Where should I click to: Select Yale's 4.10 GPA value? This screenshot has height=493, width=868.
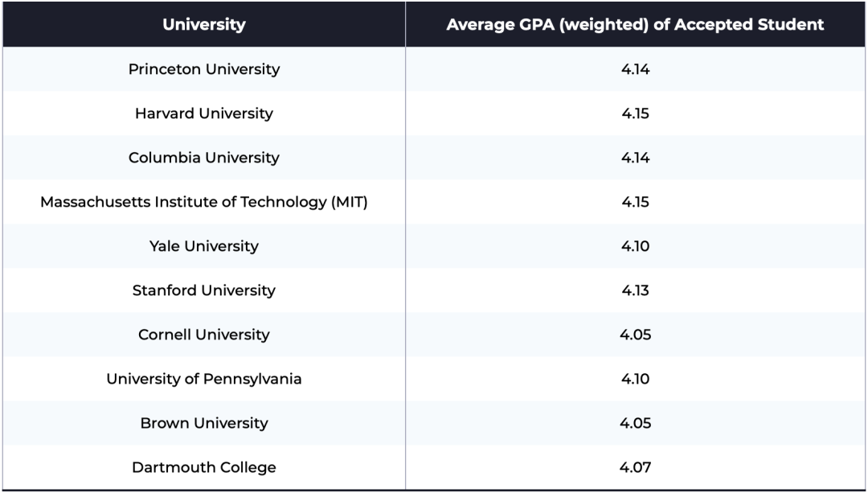635,246
